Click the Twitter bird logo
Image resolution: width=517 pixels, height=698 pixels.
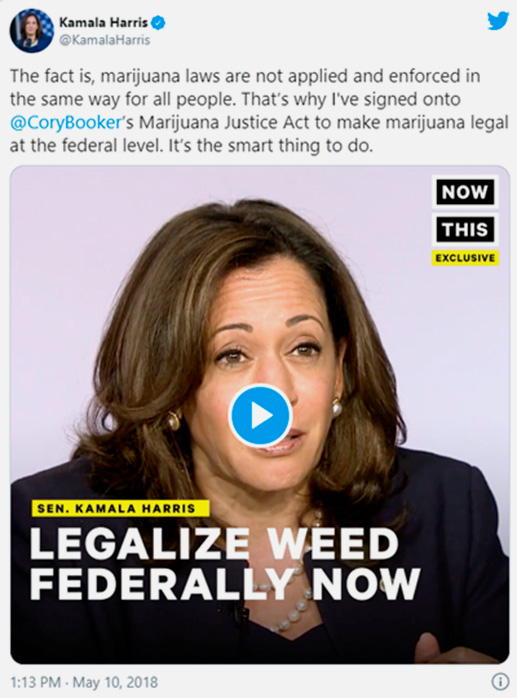(x=498, y=21)
